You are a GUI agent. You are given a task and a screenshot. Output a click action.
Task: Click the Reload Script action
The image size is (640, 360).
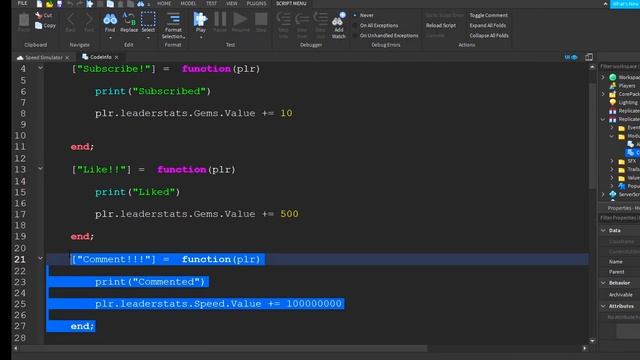[x=441, y=25]
